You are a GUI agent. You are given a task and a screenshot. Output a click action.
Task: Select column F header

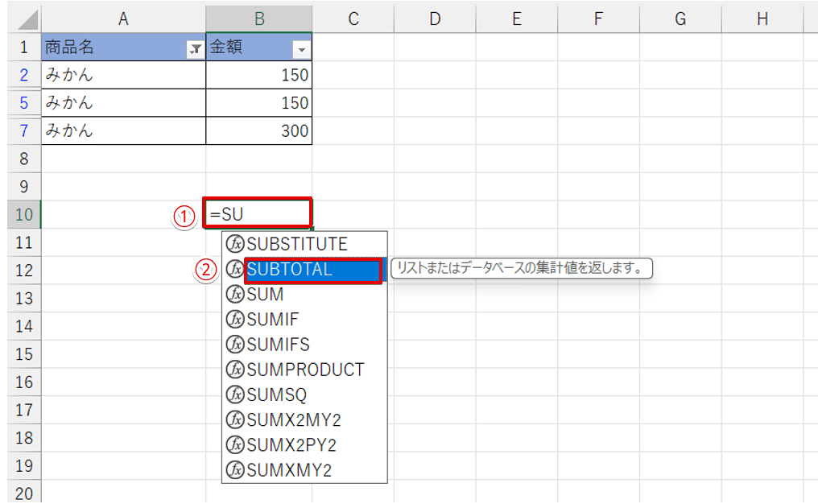(x=598, y=19)
